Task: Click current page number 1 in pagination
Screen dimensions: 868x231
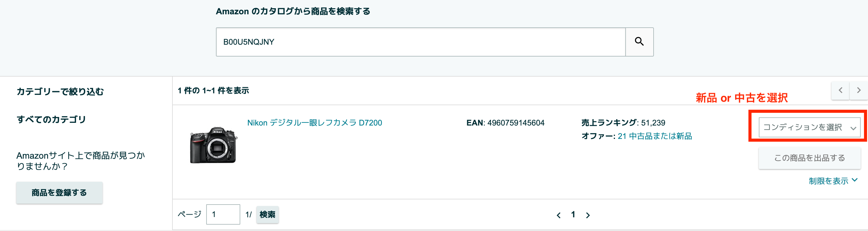Action: [x=573, y=214]
